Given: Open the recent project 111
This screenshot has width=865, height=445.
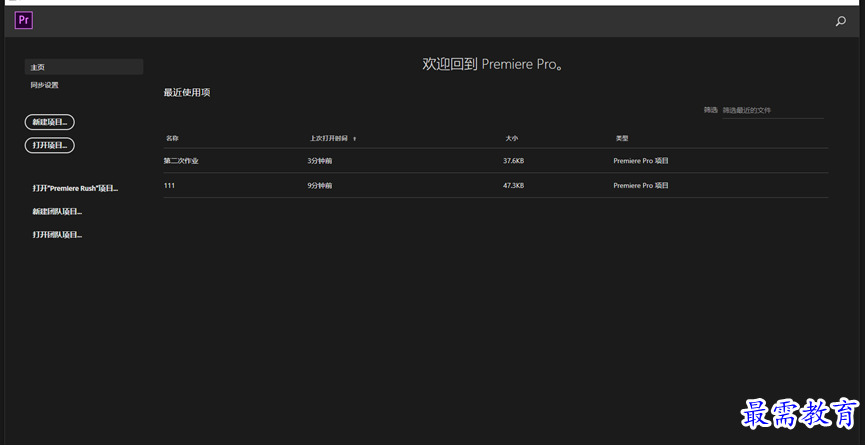Looking at the screenshot, I should [x=169, y=186].
